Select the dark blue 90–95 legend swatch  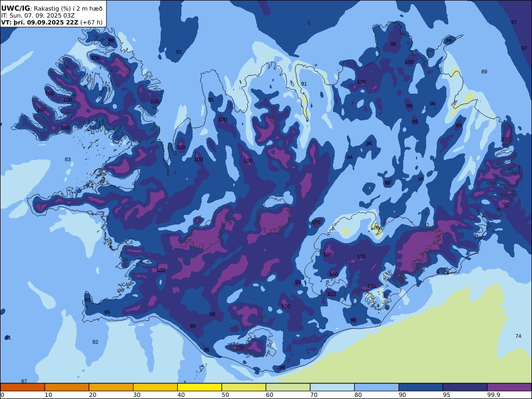click(421, 387)
